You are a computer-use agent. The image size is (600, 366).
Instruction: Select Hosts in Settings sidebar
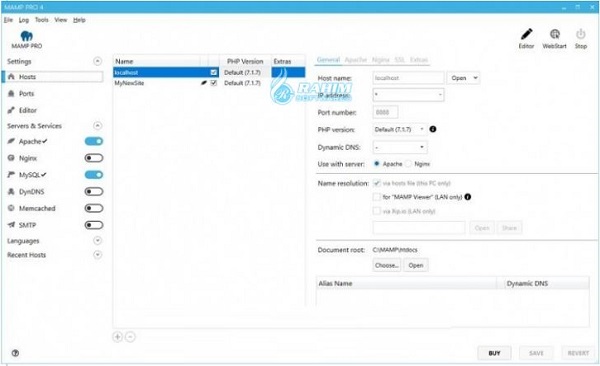[53, 77]
